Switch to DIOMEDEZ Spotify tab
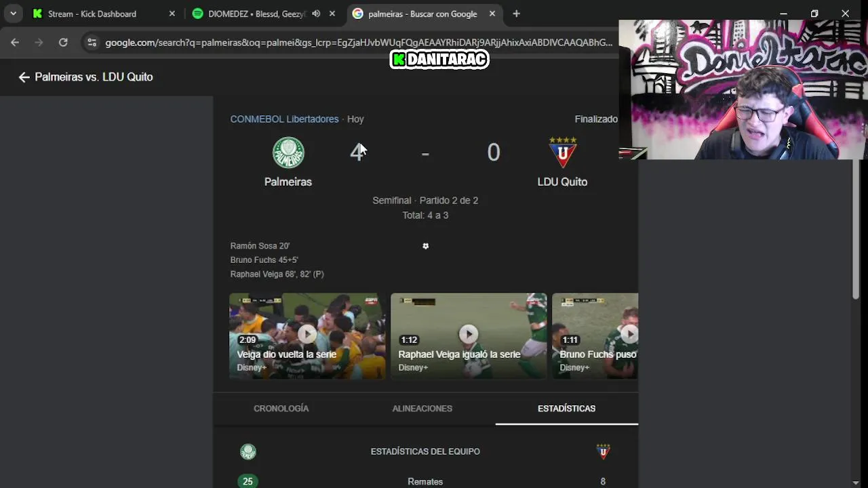This screenshot has width=868, height=488. click(x=256, y=14)
